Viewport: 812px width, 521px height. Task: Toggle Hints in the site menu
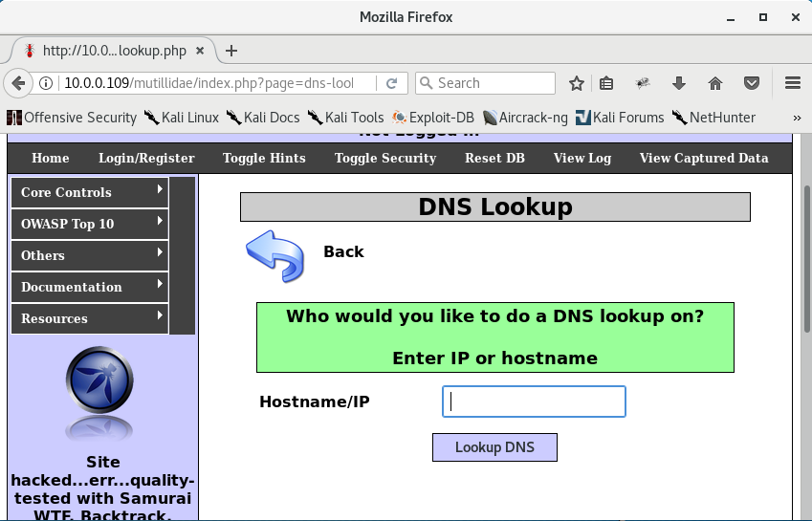264,159
